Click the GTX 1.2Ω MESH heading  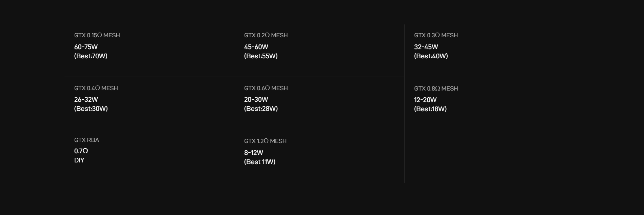[x=265, y=141]
